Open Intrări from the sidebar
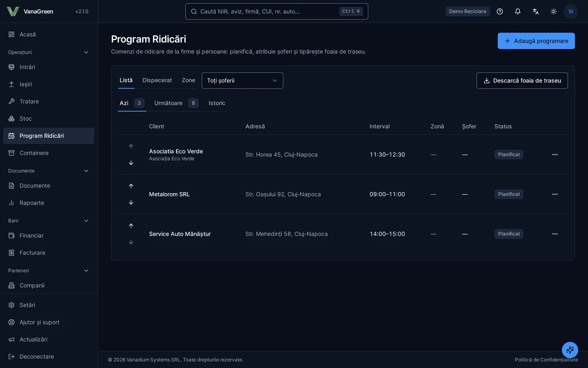This screenshot has height=368, width=588. point(49,67)
